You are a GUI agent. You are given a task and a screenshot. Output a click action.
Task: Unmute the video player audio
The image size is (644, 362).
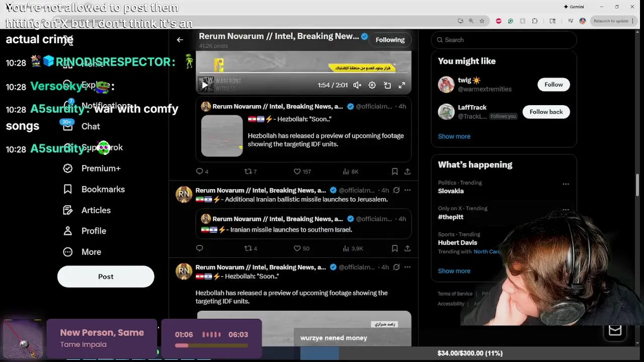[x=357, y=85]
